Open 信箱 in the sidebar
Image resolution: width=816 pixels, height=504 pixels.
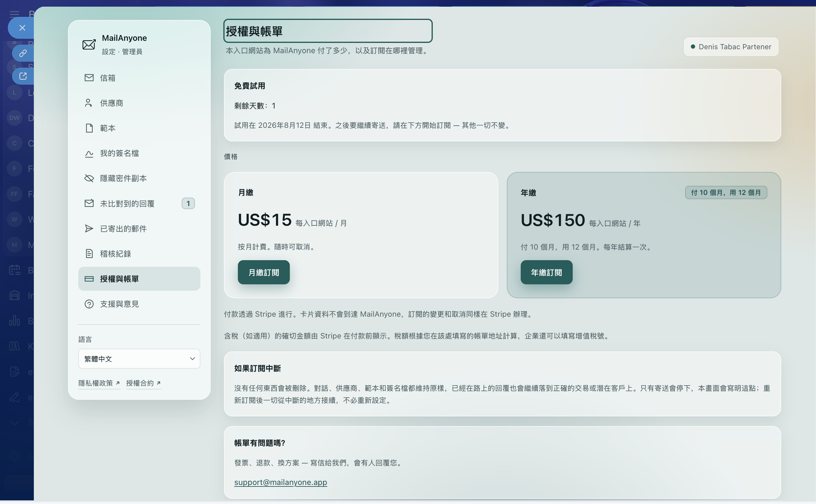[139, 78]
